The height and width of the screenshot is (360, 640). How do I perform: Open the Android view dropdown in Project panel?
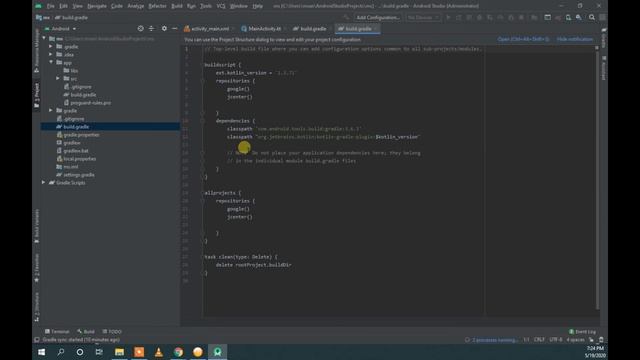point(60,29)
